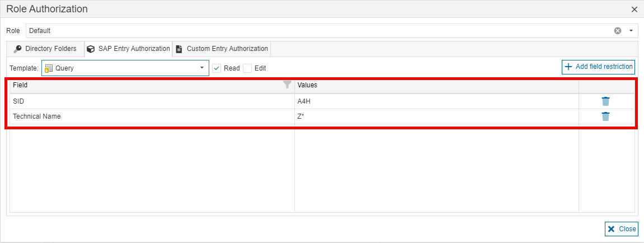Expand the Template Query dropdown
644x243 pixels.
tap(201, 68)
